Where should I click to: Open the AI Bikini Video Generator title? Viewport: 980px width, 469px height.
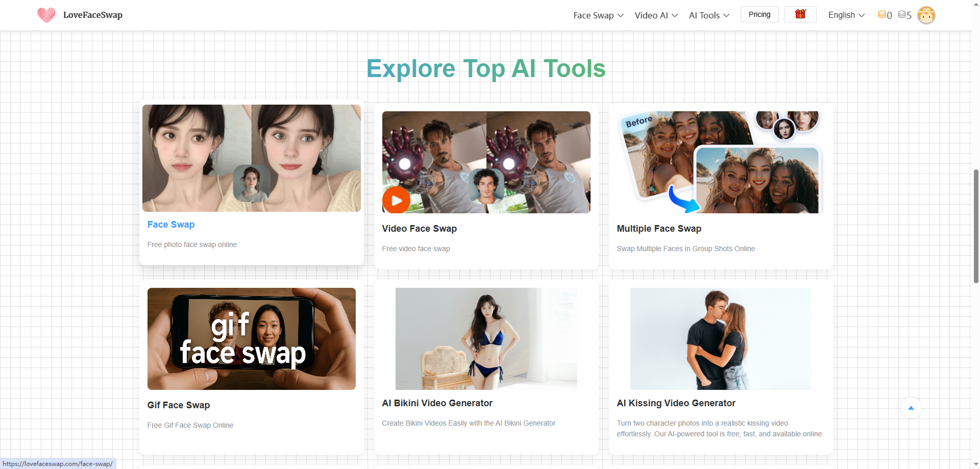pos(437,403)
